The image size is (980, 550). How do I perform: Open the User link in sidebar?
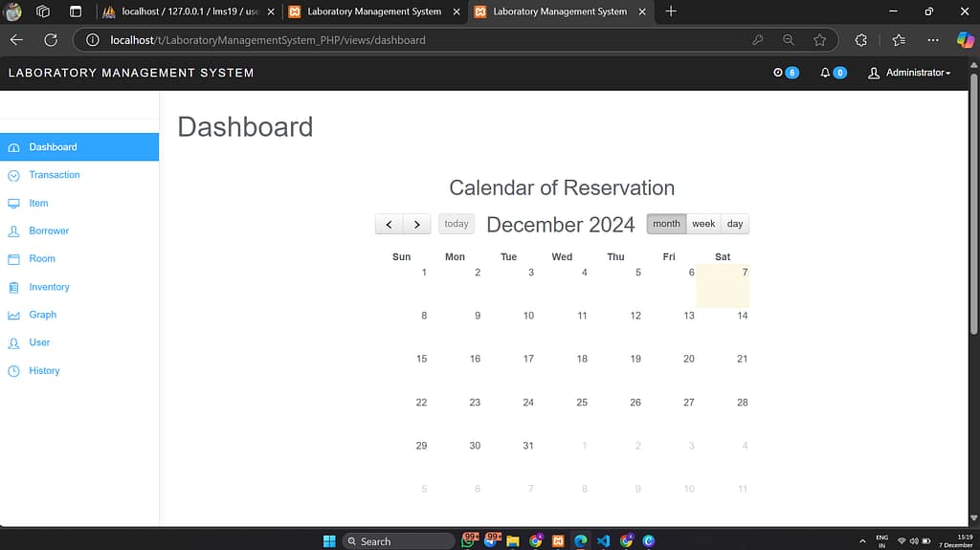[39, 342]
